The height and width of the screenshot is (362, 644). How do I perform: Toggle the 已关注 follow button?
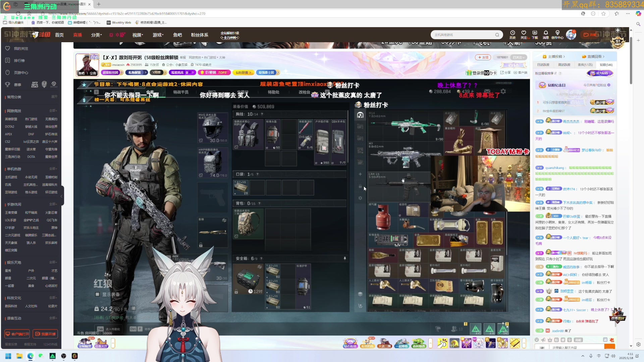[x=519, y=57]
